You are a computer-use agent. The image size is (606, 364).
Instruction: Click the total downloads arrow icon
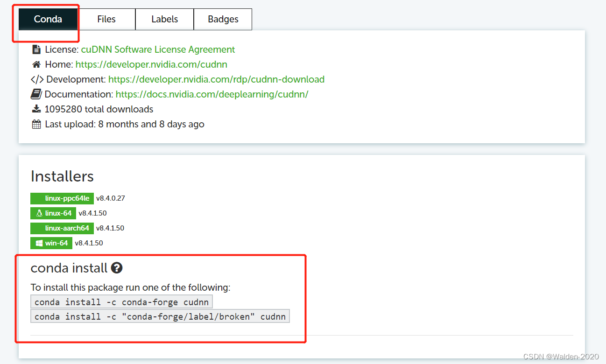[36, 109]
